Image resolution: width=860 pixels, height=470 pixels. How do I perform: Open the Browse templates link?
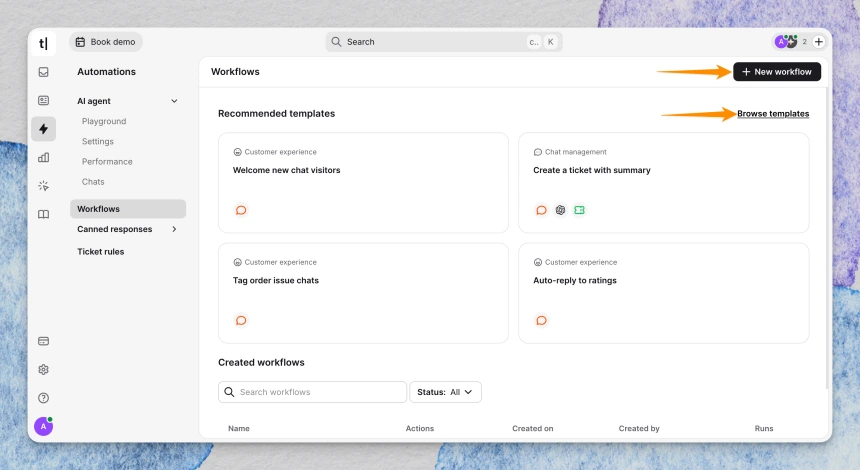(x=773, y=114)
